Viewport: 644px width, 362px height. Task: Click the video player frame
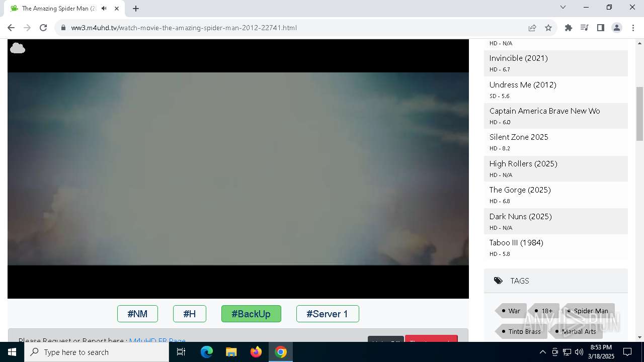tap(238, 169)
